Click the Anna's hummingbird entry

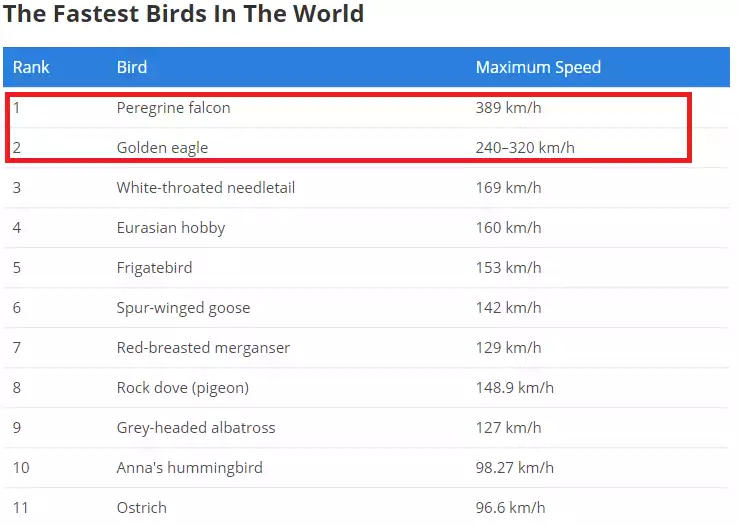coord(190,468)
